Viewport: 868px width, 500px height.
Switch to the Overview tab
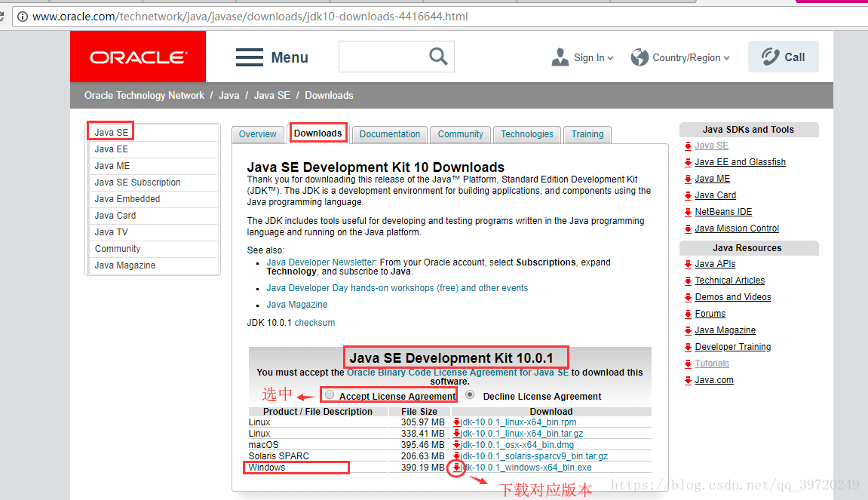(257, 134)
